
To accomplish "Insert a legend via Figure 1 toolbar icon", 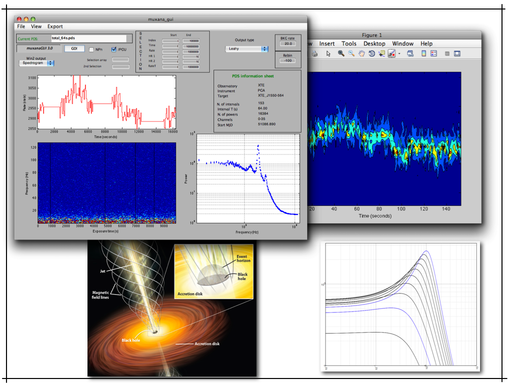I will click(x=434, y=53).
